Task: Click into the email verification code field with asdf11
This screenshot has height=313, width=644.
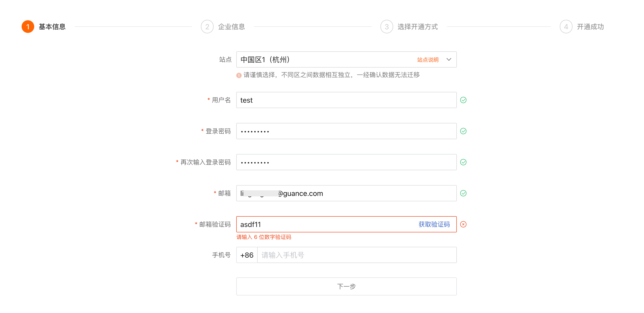Action: click(x=325, y=225)
